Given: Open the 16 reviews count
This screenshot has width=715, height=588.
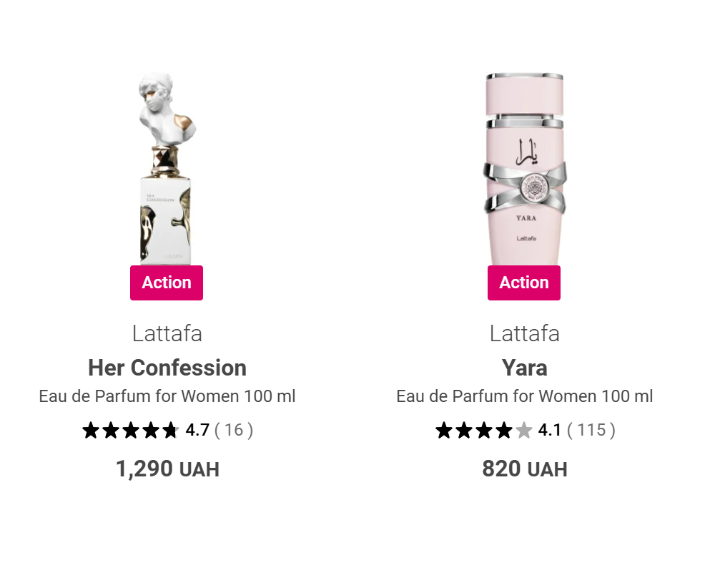Looking at the screenshot, I should [234, 430].
